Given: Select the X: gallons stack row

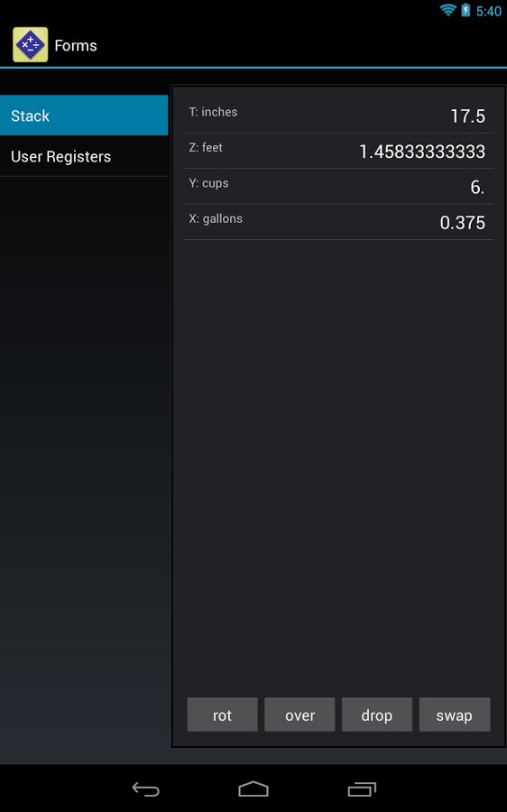Looking at the screenshot, I should [339, 222].
